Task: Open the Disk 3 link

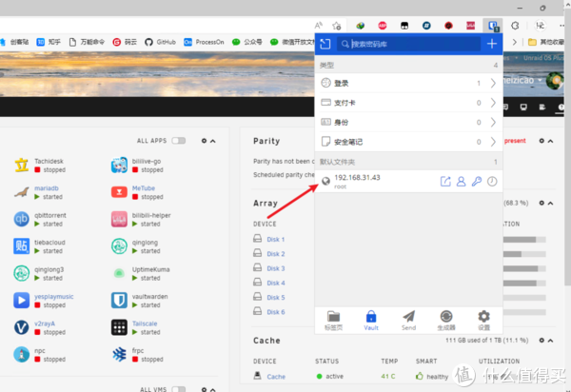Action: [x=276, y=268]
